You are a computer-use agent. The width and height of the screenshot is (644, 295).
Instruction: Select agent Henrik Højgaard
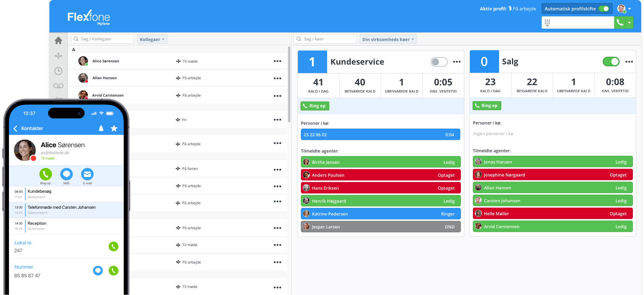pos(381,201)
